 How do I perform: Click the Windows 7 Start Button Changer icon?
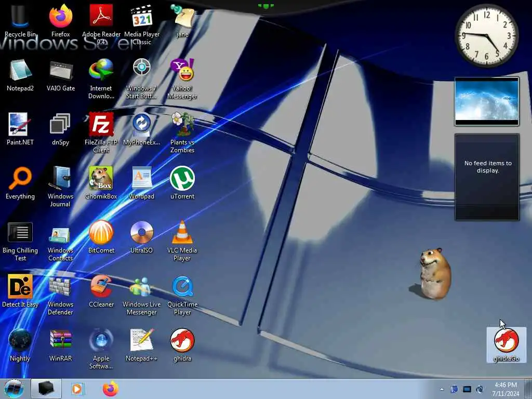click(x=142, y=79)
